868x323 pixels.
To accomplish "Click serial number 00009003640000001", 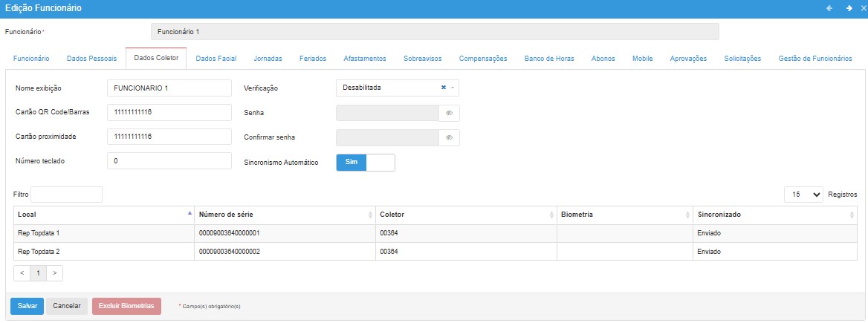I will pyautogui.click(x=230, y=233).
